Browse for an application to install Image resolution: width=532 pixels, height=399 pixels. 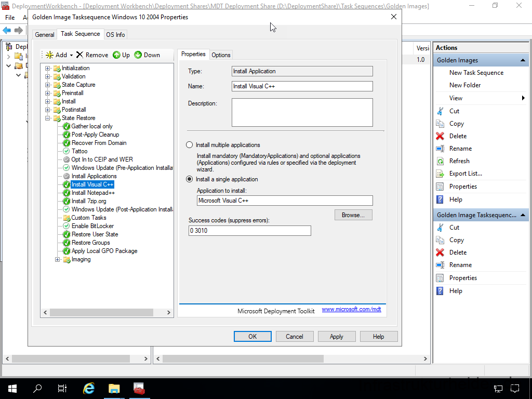(x=353, y=215)
